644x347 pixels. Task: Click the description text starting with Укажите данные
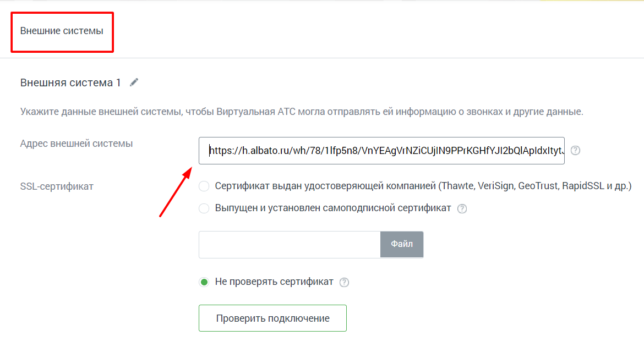301,112
